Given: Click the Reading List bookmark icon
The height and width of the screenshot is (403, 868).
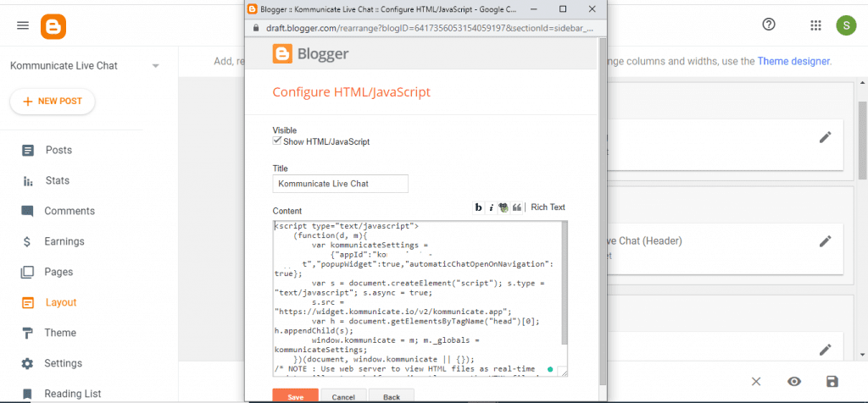Looking at the screenshot, I should [27, 394].
